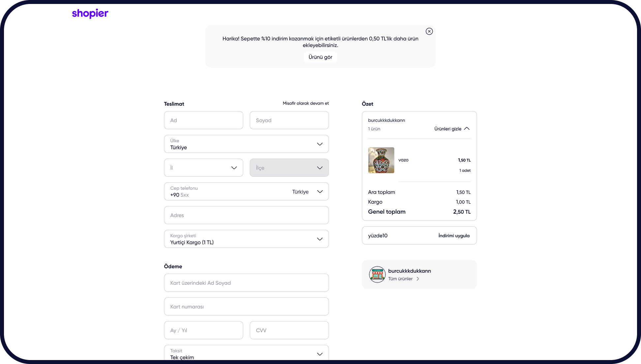Screen dimensions: 641x364
Task: Open the Kargo şirketi dropdown
Action: (x=246, y=239)
